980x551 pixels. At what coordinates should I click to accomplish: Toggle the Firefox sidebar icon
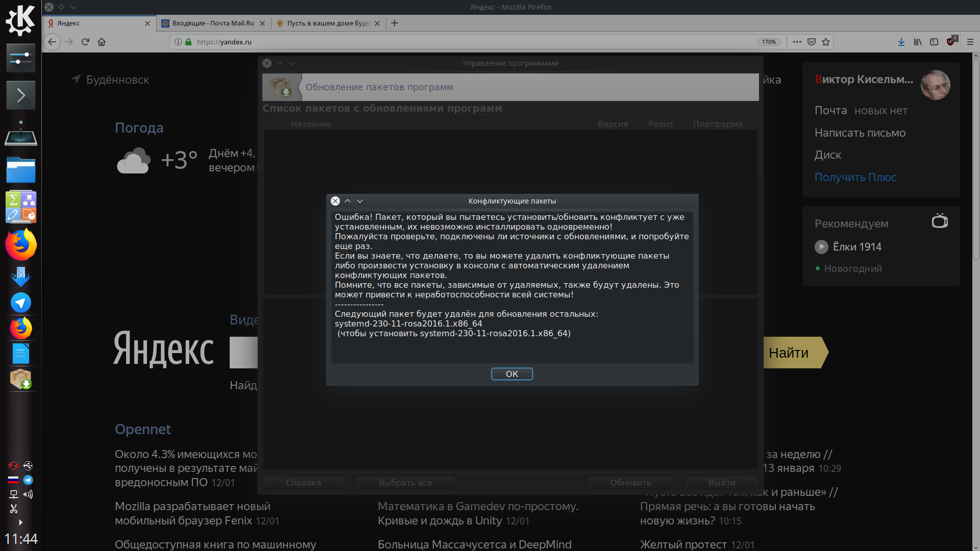[934, 42]
